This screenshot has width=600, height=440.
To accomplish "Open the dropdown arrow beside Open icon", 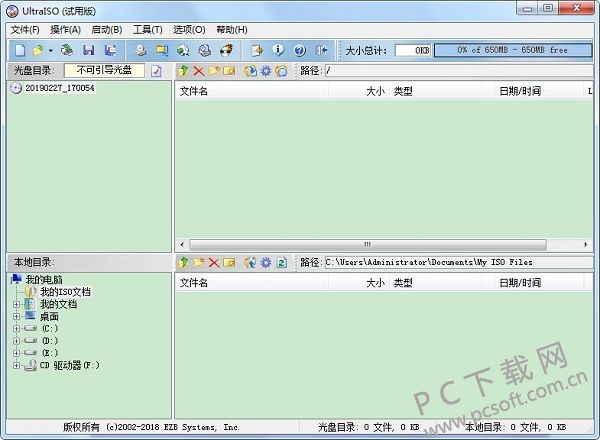I will pyautogui.click(x=51, y=50).
